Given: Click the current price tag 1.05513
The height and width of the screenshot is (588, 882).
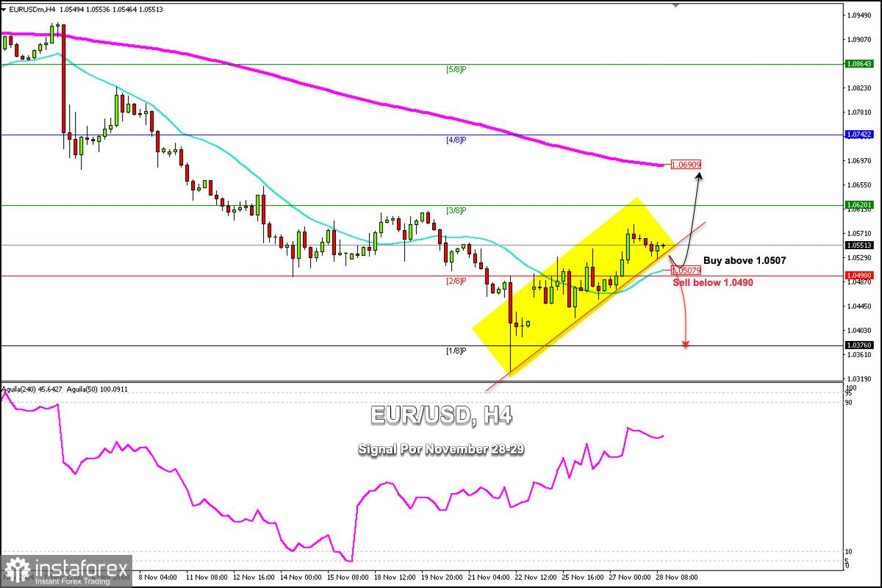Looking at the screenshot, I should pyautogui.click(x=860, y=245).
